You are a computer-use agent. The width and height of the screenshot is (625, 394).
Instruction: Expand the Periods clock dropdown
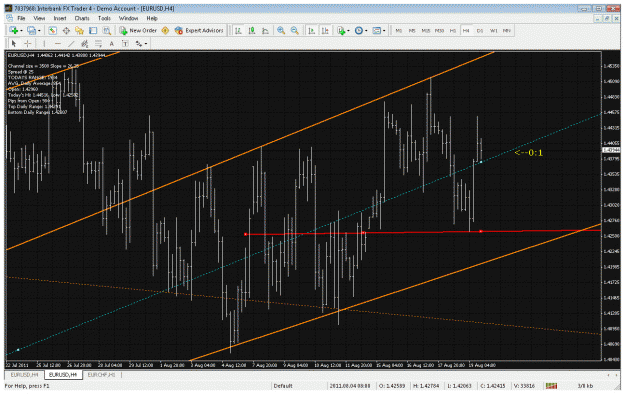[x=366, y=31]
